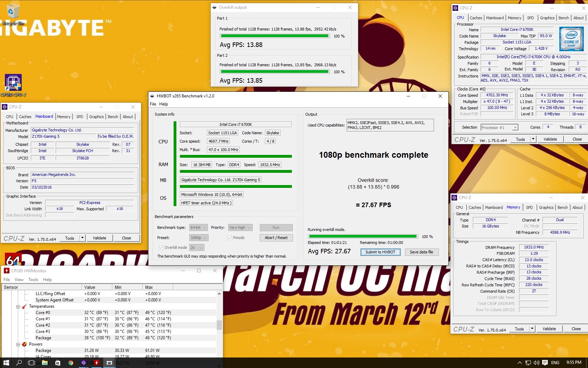Open the File menu in HWBOT x265 Benchmark
Screen dimensions: 588x368
click(153, 104)
